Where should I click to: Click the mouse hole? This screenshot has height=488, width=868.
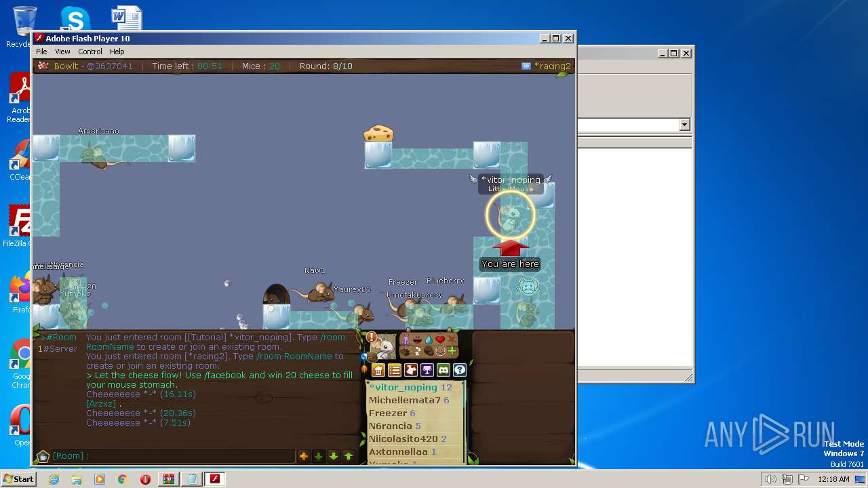click(x=276, y=296)
